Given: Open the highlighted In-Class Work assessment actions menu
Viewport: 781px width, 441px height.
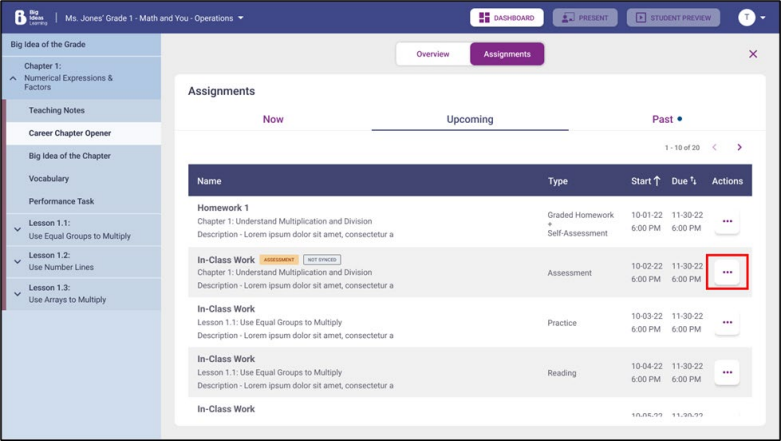Looking at the screenshot, I should (x=727, y=272).
